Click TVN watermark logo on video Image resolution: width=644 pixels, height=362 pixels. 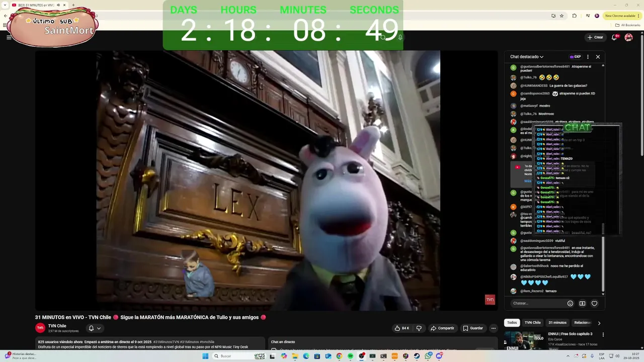[490, 300]
